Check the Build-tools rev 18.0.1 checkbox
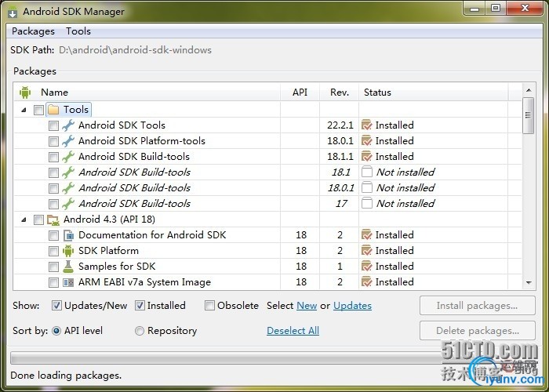Viewport: 549px width, 392px height. 53,188
